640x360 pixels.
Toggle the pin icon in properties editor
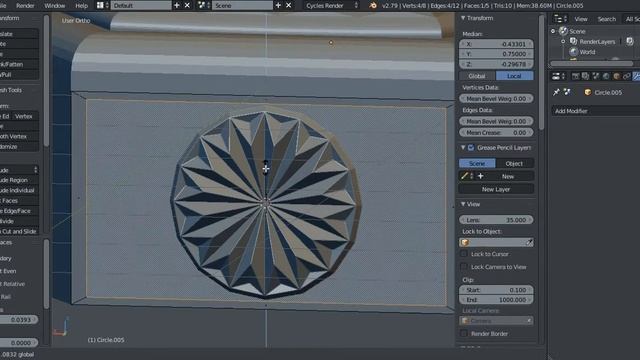(556, 92)
